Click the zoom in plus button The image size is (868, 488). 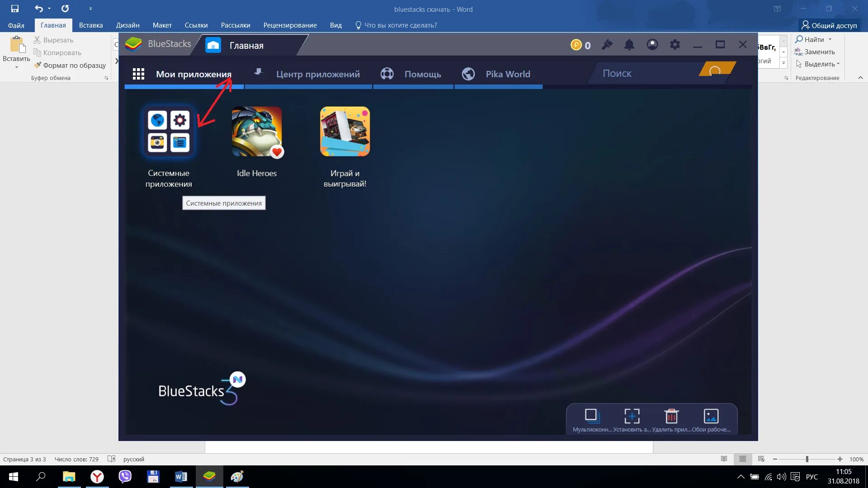[840, 459]
